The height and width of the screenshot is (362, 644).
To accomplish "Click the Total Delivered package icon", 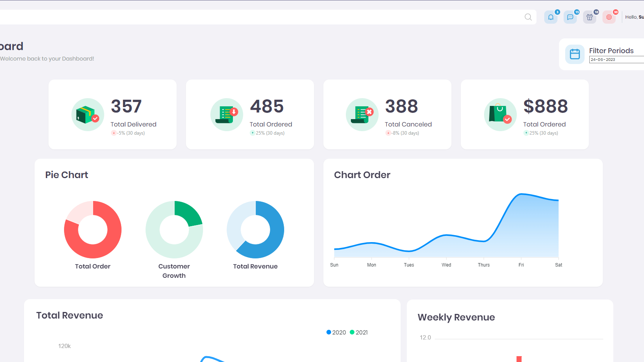I will tap(88, 114).
